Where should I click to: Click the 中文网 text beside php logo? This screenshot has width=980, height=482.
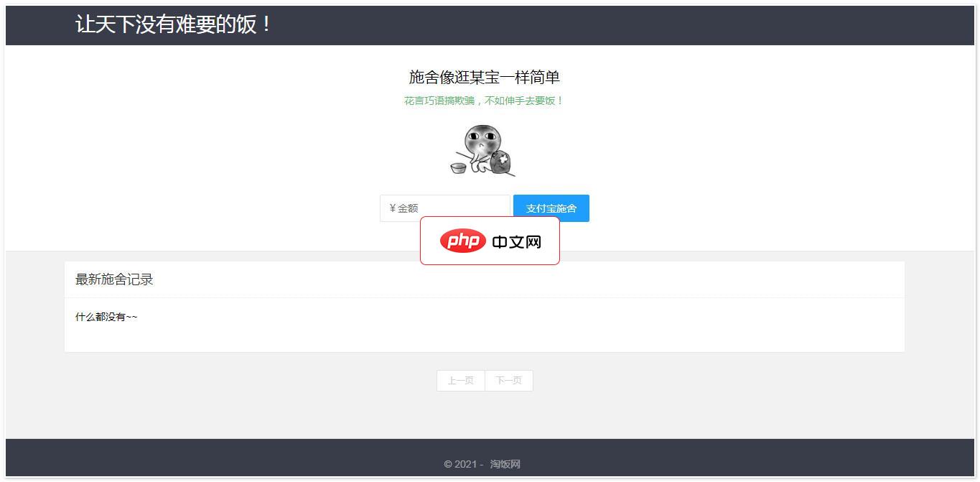pyautogui.click(x=516, y=242)
